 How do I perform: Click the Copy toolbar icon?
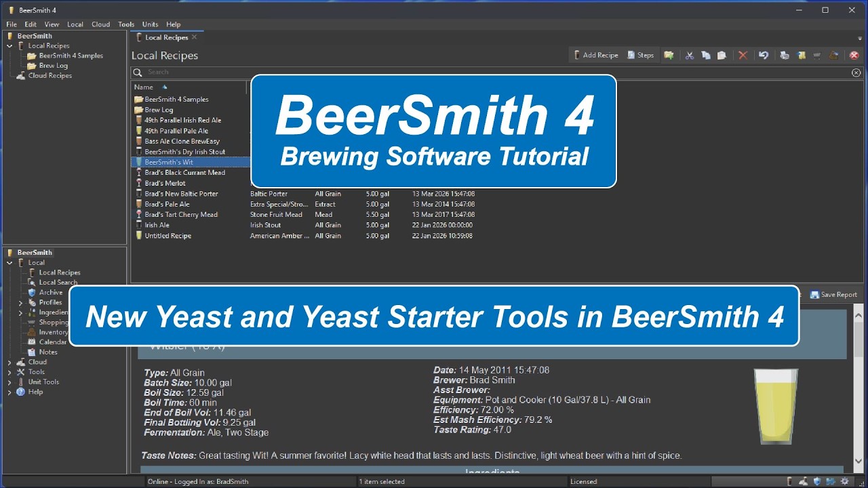click(x=706, y=56)
